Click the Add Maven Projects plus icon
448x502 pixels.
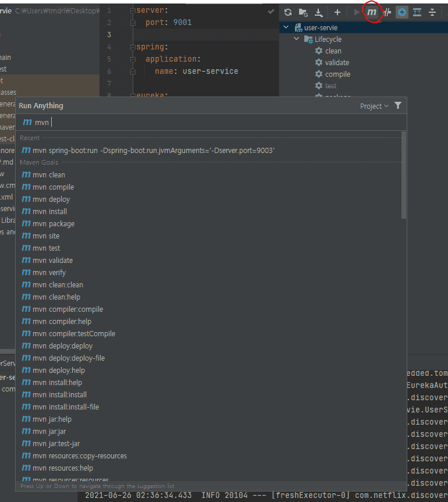click(x=337, y=12)
